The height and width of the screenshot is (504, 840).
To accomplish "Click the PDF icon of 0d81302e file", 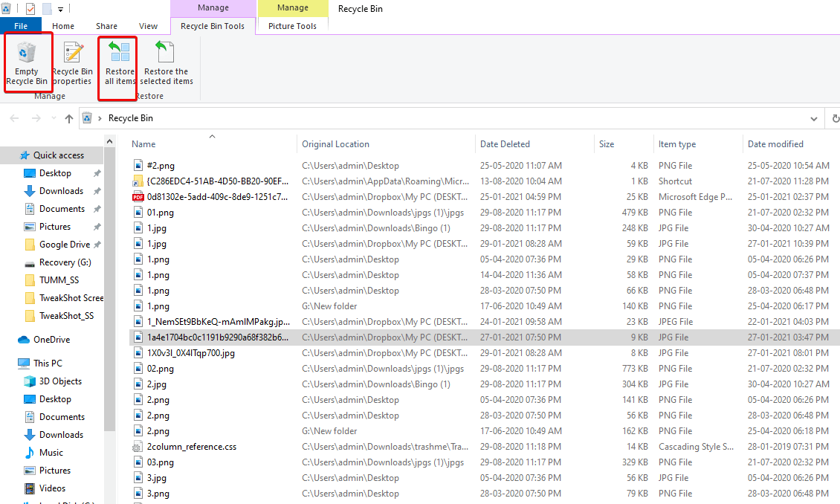I will pos(138,197).
